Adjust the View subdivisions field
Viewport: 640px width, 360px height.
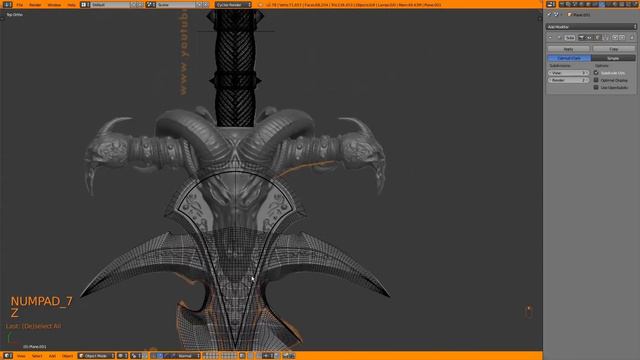click(568, 73)
